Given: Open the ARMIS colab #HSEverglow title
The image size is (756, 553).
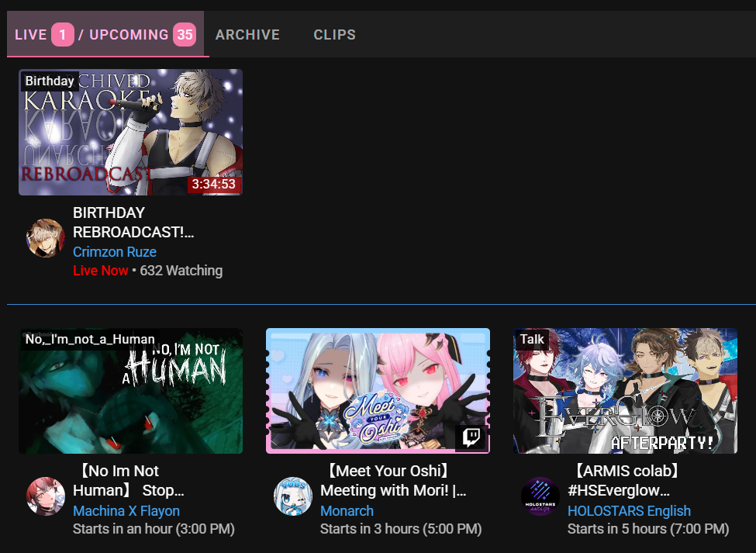Looking at the screenshot, I should pyautogui.click(x=624, y=481).
